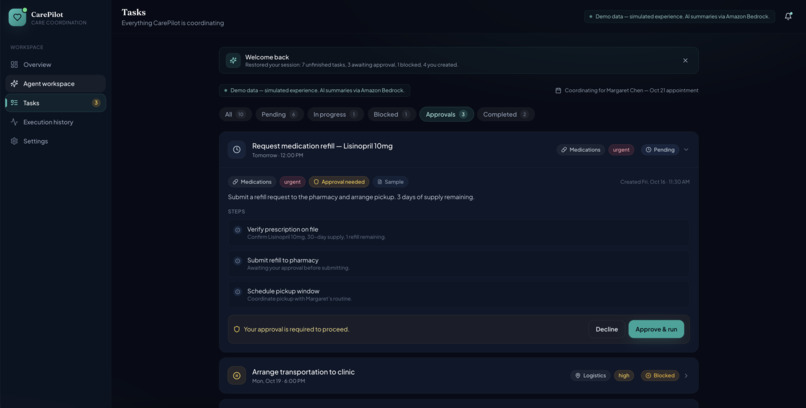The width and height of the screenshot is (806, 408).
Task: Click the Execution history pulse icon
Action: [14, 122]
